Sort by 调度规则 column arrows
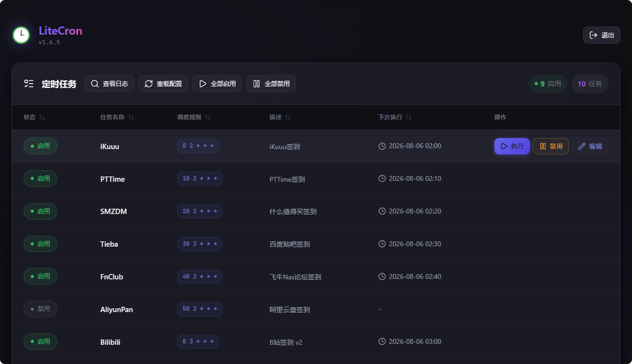632x364 pixels. click(208, 117)
